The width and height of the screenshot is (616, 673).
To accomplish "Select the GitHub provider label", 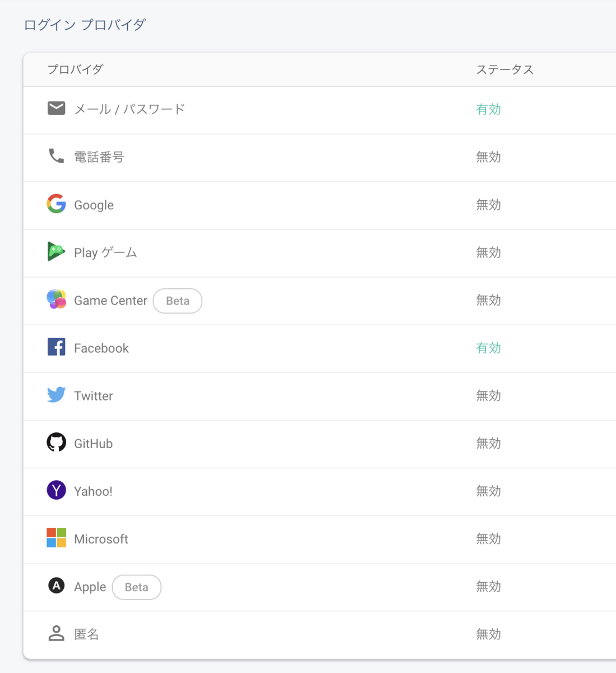I will (x=94, y=444).
